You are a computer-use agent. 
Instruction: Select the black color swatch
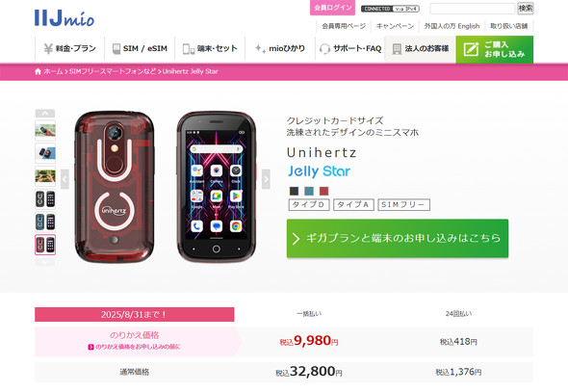(x=295, y=191)
